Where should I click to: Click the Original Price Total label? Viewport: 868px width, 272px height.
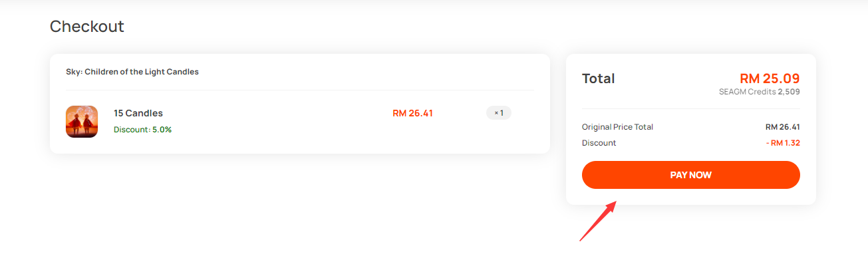pos(617,127)
